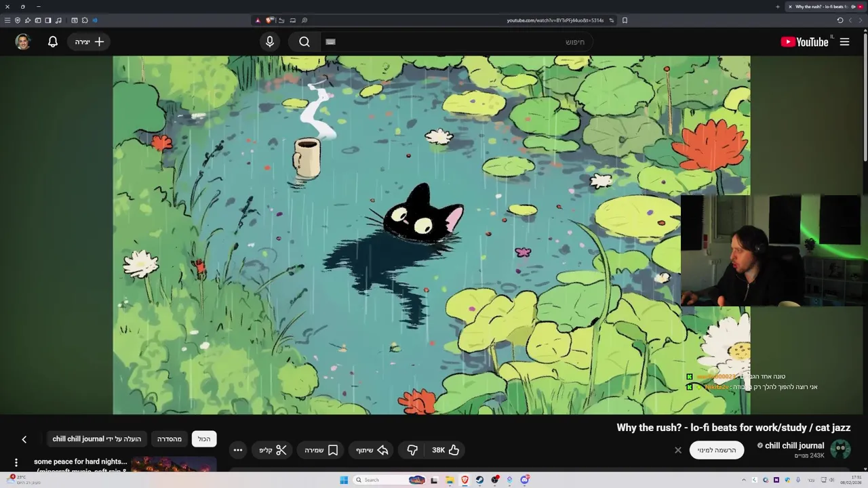This screenshot has width=868, height=488.
Task: Open the site settings icon beside the URL
Action: (611, 20)
